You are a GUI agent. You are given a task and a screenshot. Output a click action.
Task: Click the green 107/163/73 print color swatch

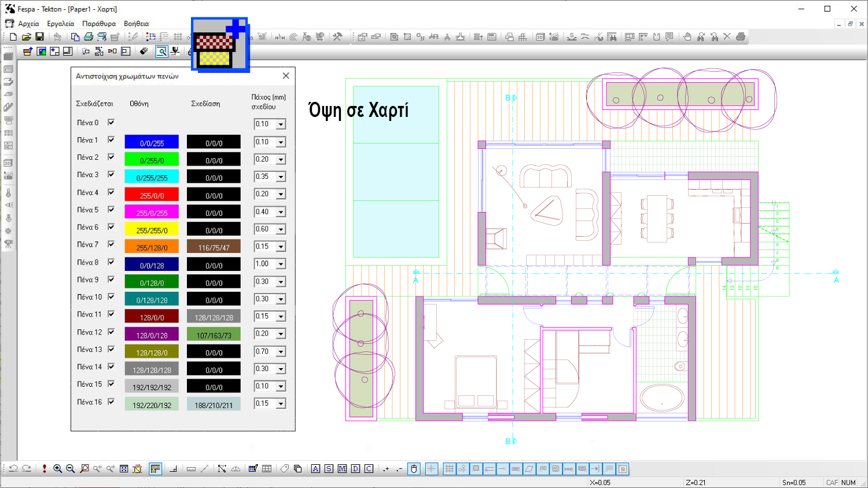click(x=214, y=335)
